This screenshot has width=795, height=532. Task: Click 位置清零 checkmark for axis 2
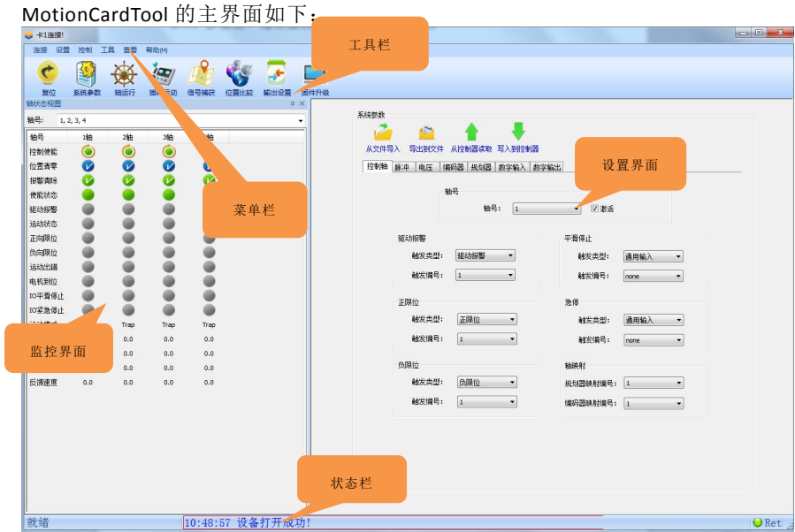[x=128, y=165]
